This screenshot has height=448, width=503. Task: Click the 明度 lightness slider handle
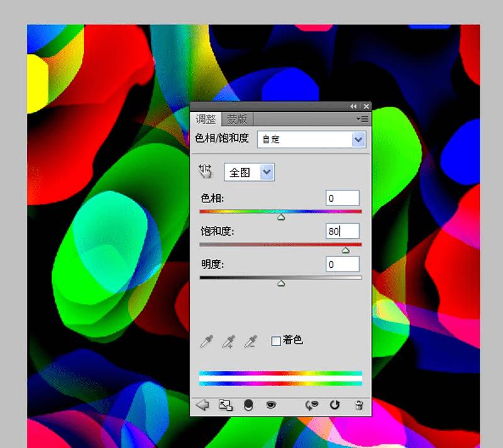[x=281, y=283]
